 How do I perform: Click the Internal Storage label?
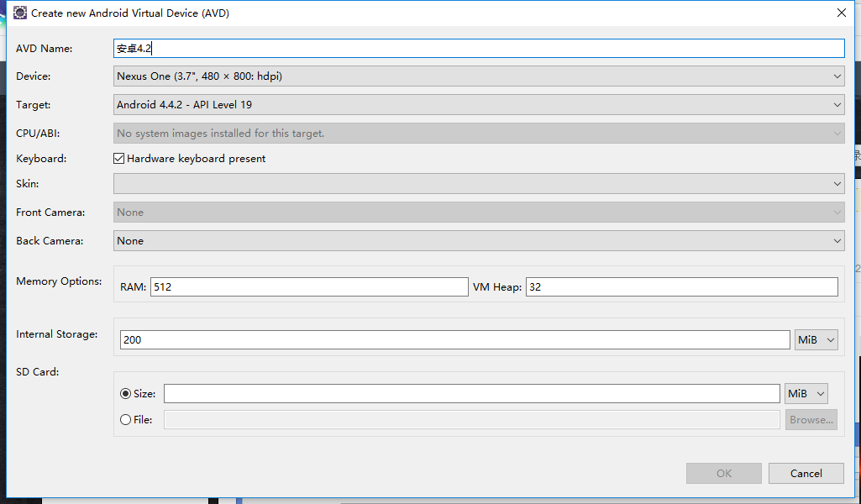pos(56,334)
